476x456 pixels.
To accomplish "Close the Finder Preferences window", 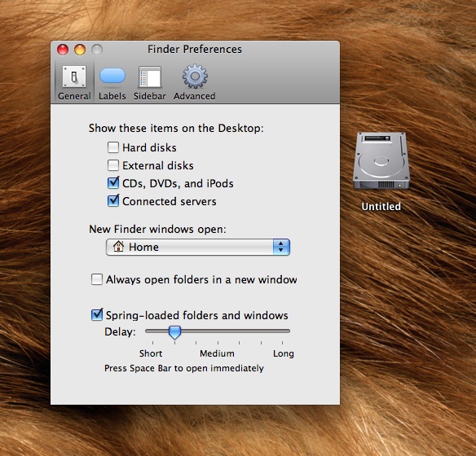I will (x=63, y=50).
